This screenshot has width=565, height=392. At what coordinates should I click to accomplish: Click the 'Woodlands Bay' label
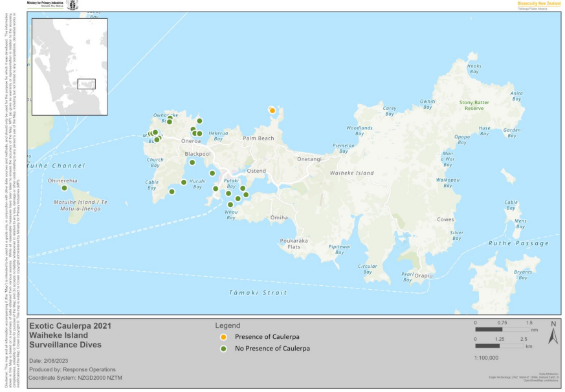pos(359,131)
